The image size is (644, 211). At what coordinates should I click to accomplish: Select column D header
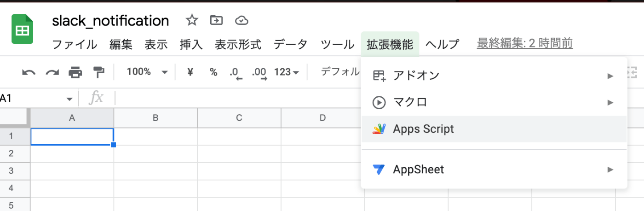click(x=322, y=118)
